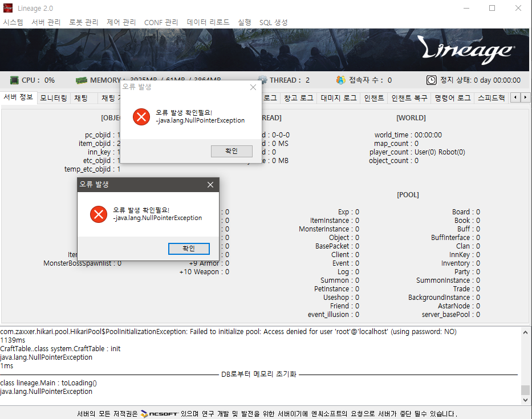
Task: Click 'CraftTable..class system.CraftTable : init' log line
Action: (x=60, y=348)
